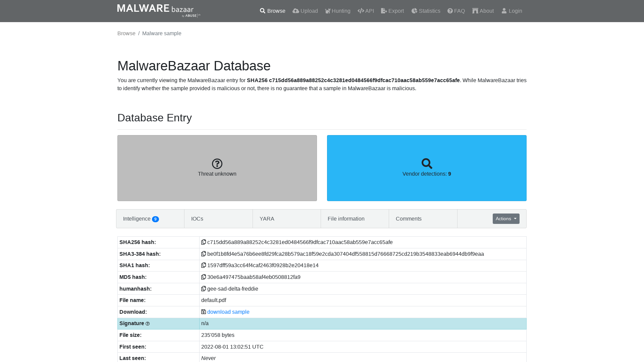644x362 pixels.
Task: Go back via the Browse breadcrumb
Action: 126,33
